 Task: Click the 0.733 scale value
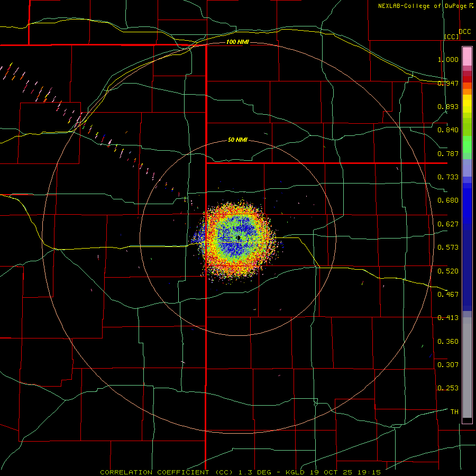coord(448,177)
